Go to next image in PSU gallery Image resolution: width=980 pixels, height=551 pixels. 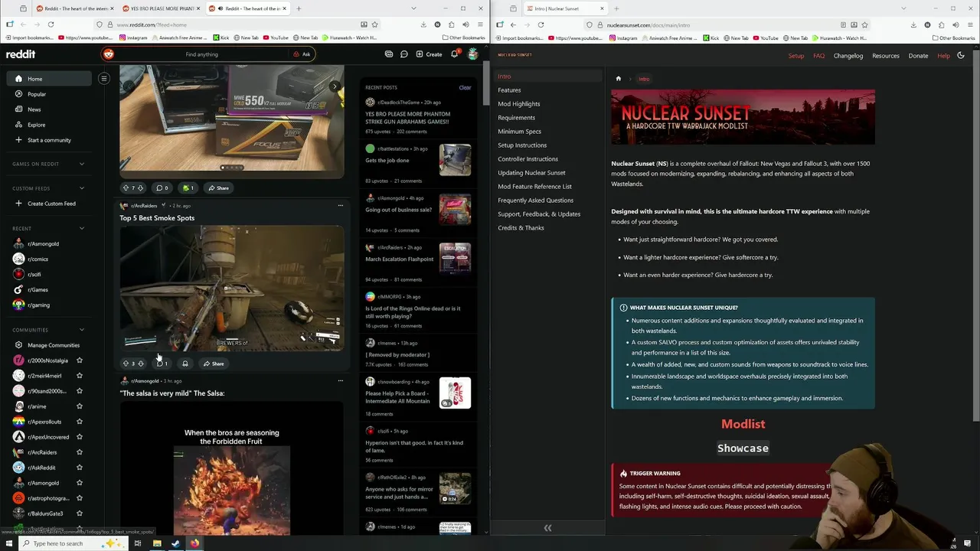pos(335,86)
